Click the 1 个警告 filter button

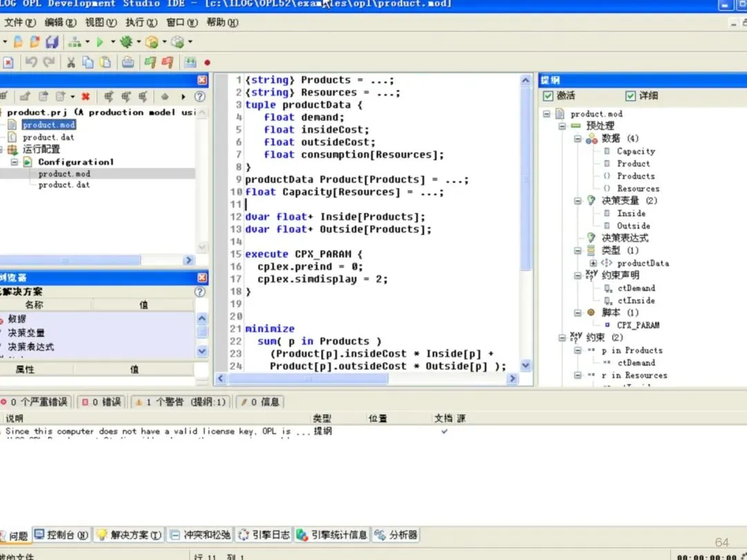[181, 402]
